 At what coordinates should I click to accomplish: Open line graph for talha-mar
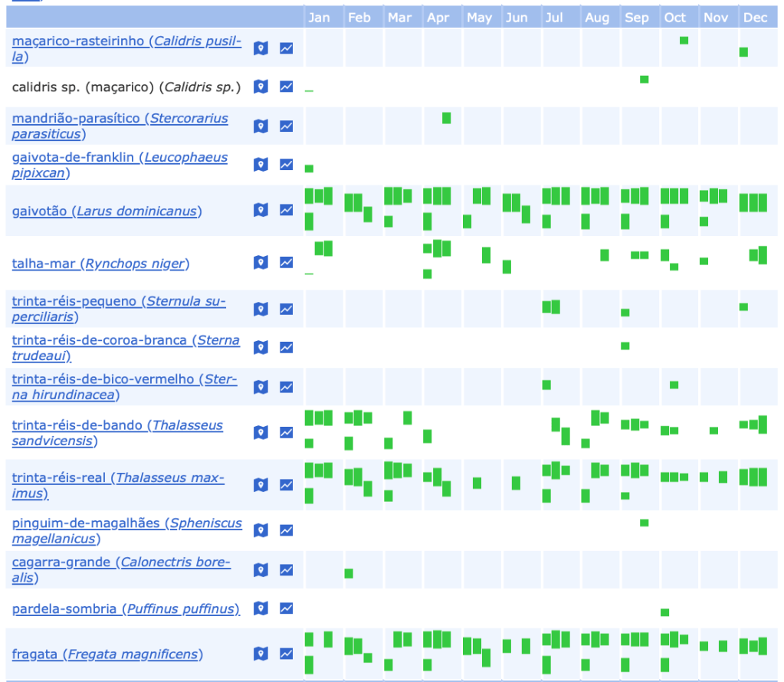286,263
